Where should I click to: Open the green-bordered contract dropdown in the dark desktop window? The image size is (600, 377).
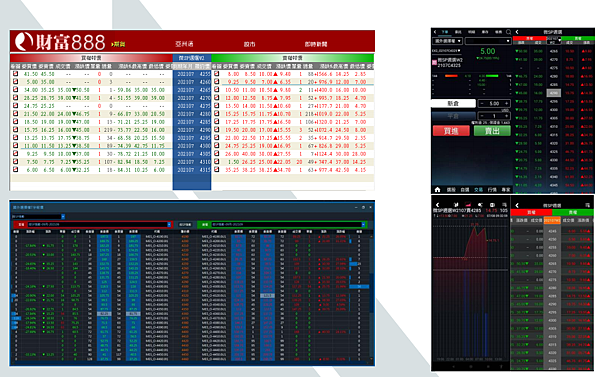tap(288, 224)
